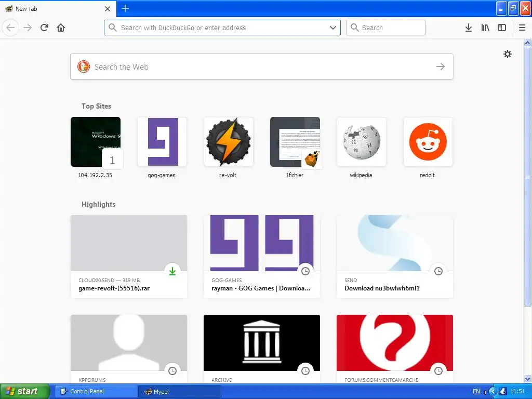Switch to Control Panel taskbar button

coord(96,392)
